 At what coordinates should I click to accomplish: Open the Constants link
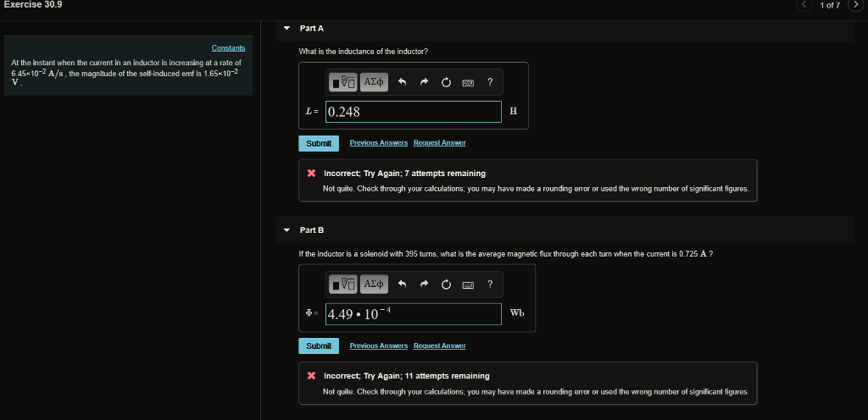(x=228, y=48)
